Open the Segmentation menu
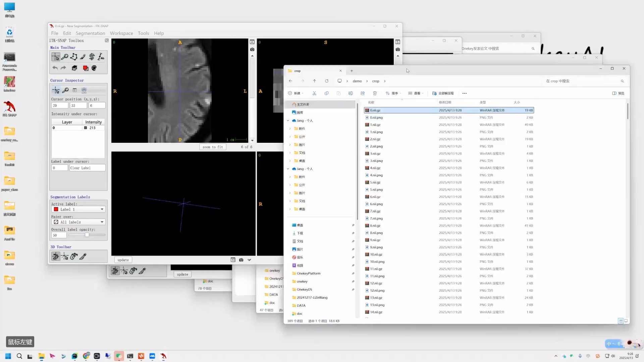Image resolution: width=644 pixels, height=362 pixels. point(90,33)
